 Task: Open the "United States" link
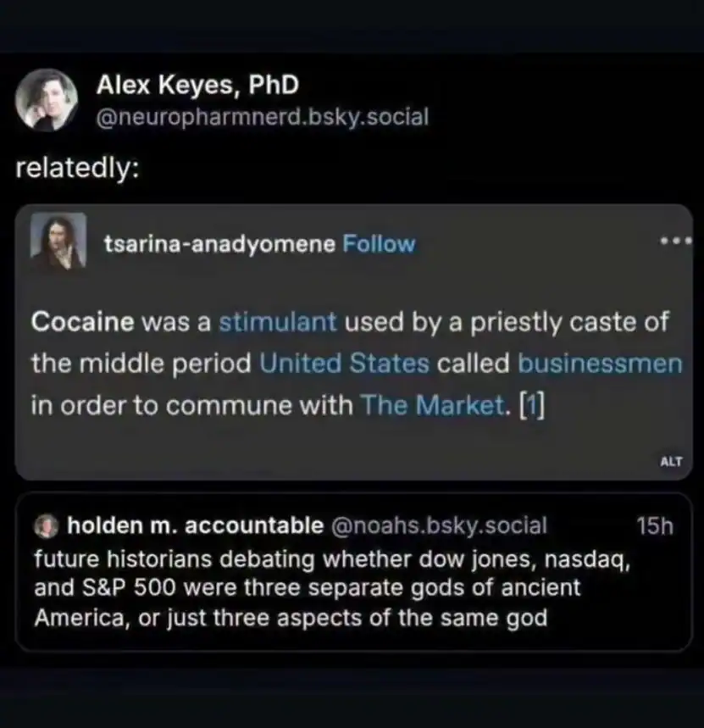pos(345,364)
